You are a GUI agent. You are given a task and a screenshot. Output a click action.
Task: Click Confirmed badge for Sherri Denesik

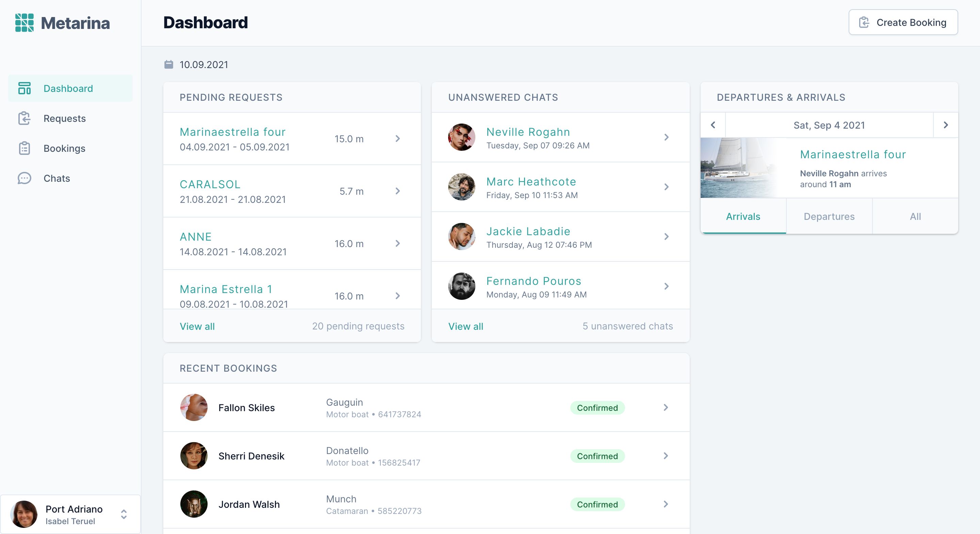(597, 456)
